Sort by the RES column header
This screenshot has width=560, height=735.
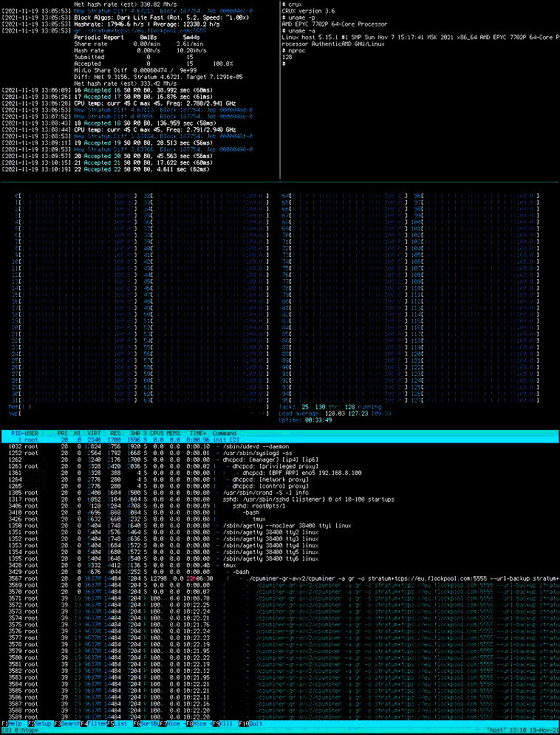(116, 433)
